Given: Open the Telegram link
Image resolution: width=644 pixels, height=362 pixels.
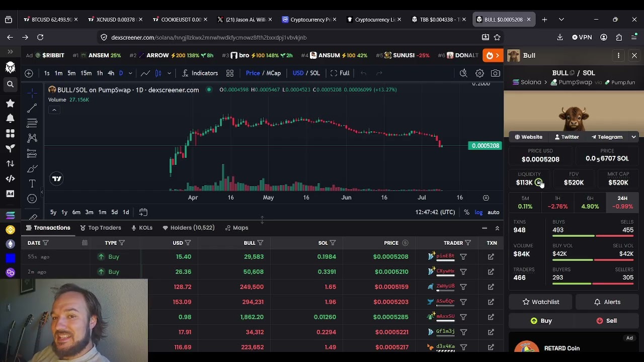Looking at the screenshot, I should (606, 137).
